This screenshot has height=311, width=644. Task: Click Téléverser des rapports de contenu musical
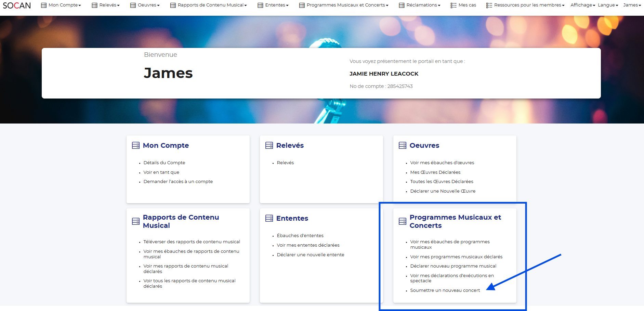point(192,242)
